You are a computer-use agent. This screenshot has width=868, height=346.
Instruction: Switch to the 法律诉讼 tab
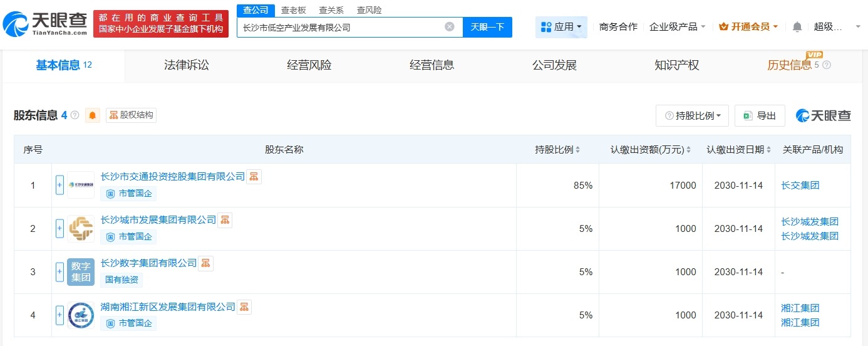click(186, 65)
